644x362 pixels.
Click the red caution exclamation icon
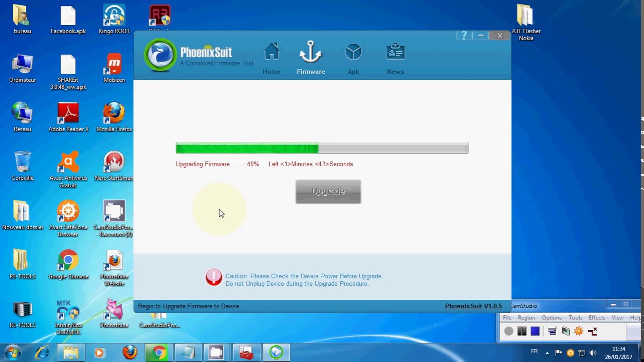pos(214,277)
